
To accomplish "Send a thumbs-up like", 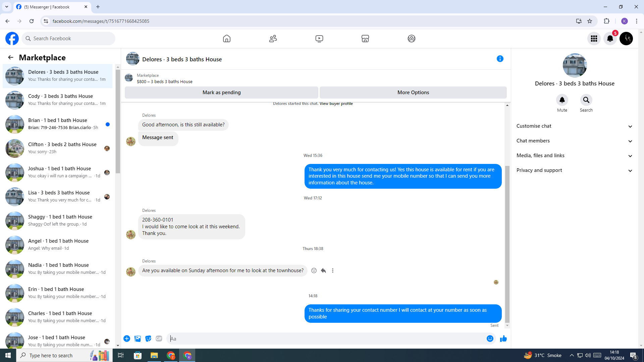I will 503,339.
